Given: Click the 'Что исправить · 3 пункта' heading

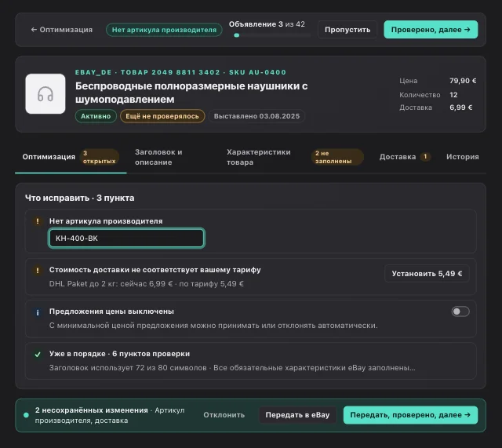Looking at the screenshot, I should point(80,198).
